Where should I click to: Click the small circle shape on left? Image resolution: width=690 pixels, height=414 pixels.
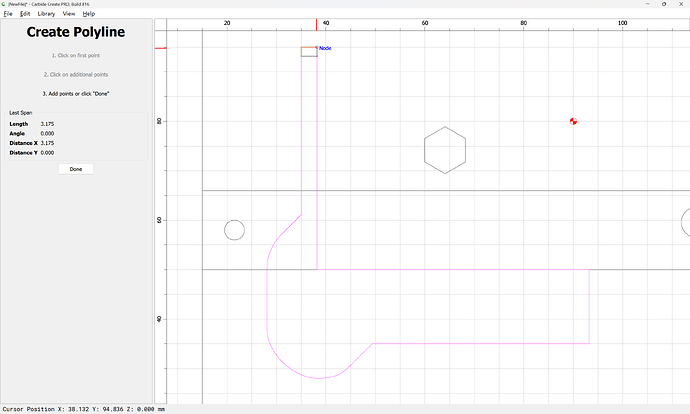click(235, 230)
